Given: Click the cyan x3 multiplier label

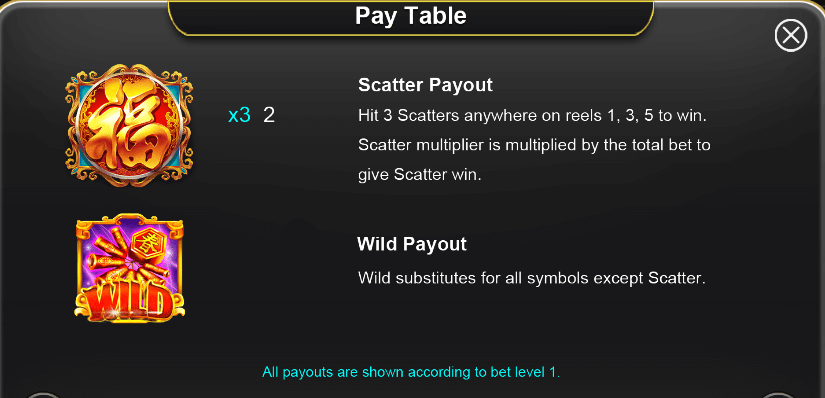Looking at the screenshot, I should tap(239, 115).
